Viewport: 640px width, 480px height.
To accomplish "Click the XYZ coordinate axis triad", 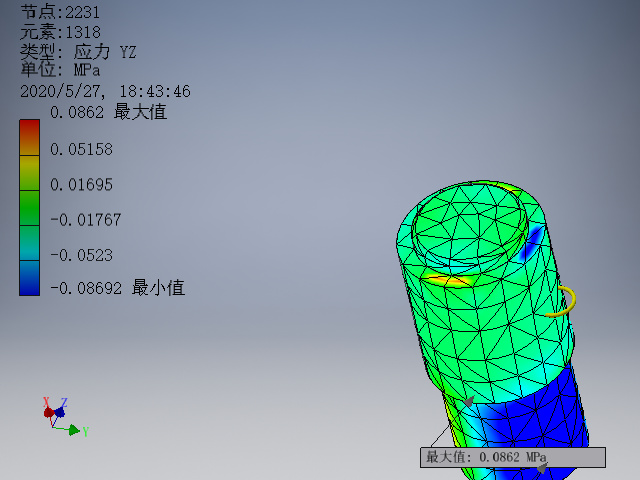I will pyautogui.click(x=65, y=417).
